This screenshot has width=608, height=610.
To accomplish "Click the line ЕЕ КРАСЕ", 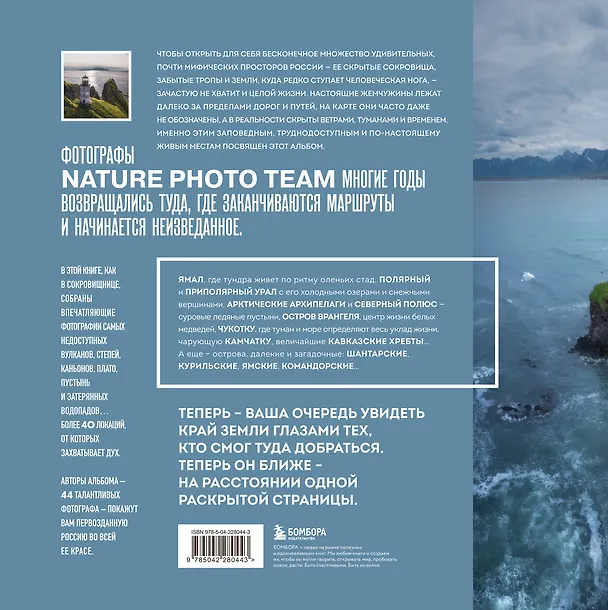I will click(x=77, y=551).
